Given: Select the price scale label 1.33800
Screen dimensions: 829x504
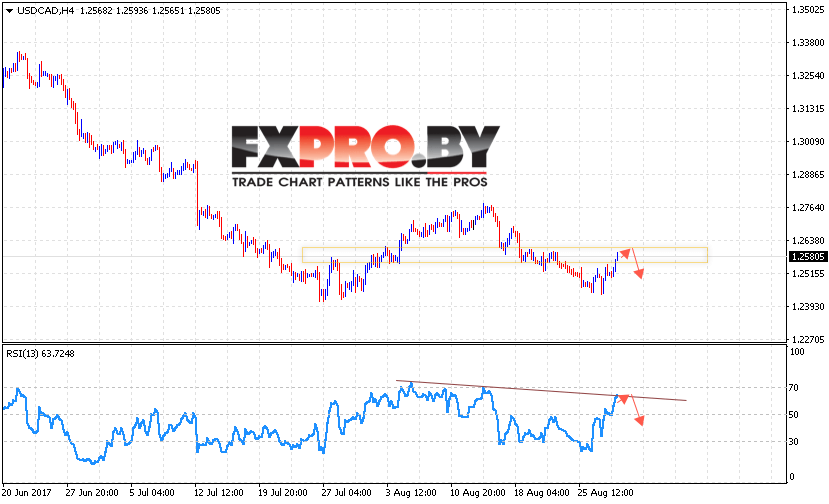Looking at the screenshot, I should pyautogui.click(x=808, y=42).
